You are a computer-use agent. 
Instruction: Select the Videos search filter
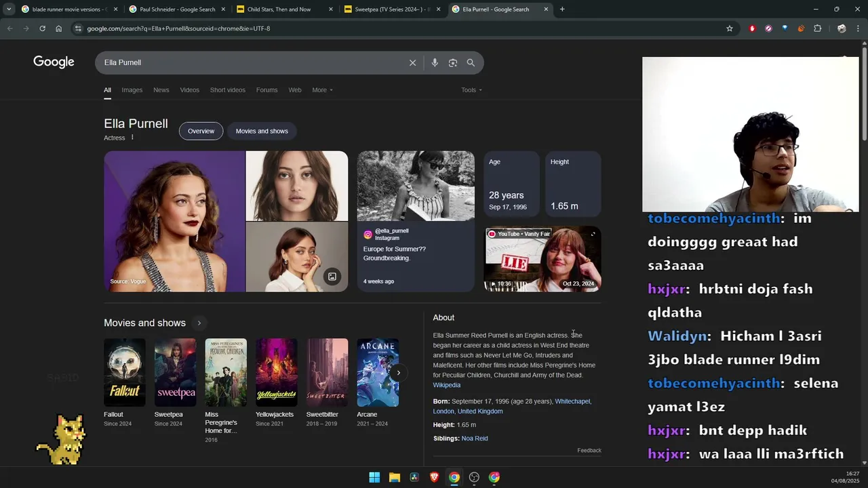click(189, 90)
